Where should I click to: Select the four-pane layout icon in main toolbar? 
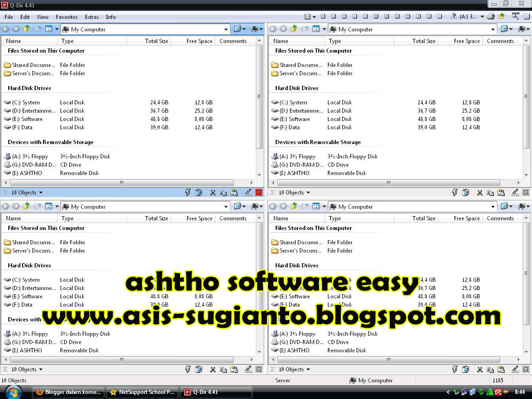(323, 16)
